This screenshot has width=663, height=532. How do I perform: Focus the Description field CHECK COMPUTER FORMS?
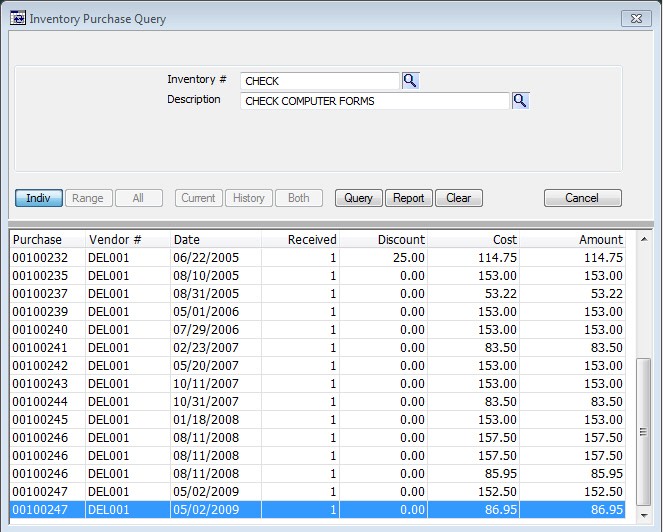(x=375, y=101)
